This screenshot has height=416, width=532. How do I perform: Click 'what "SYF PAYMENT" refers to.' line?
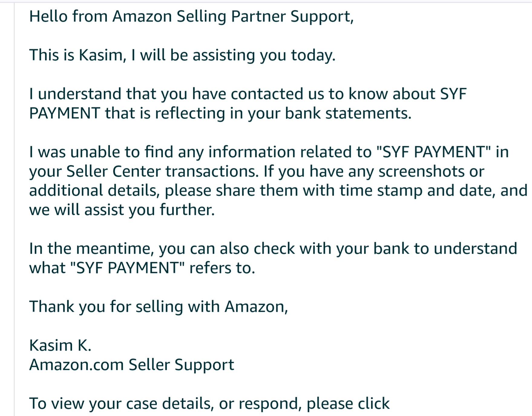coord(142,268)
